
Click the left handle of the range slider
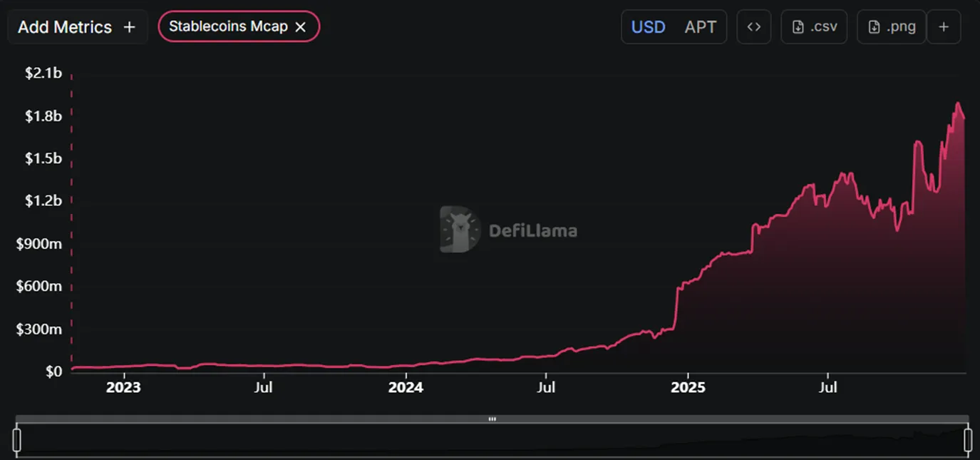17,439
